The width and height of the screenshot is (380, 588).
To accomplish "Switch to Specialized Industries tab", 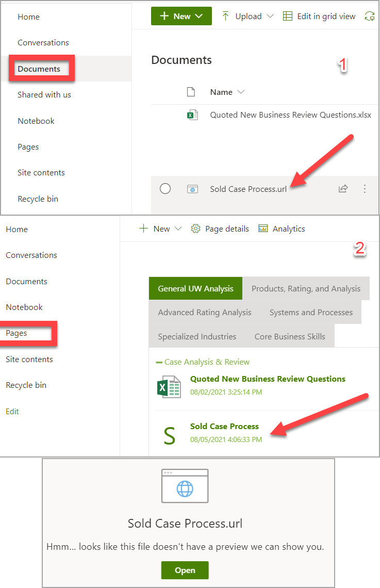I will coord(197,336).
